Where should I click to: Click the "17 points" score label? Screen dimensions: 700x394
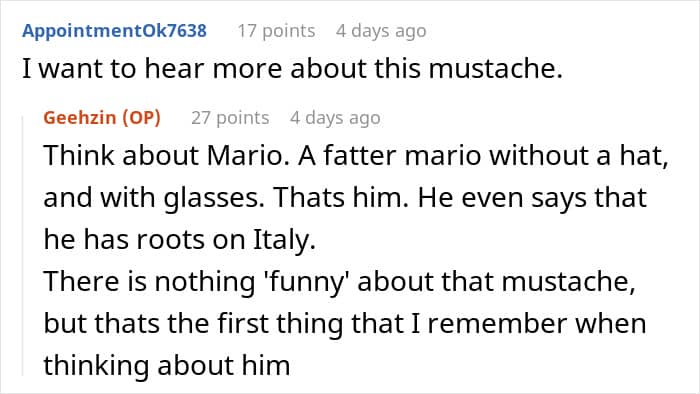tap(276, 31)
